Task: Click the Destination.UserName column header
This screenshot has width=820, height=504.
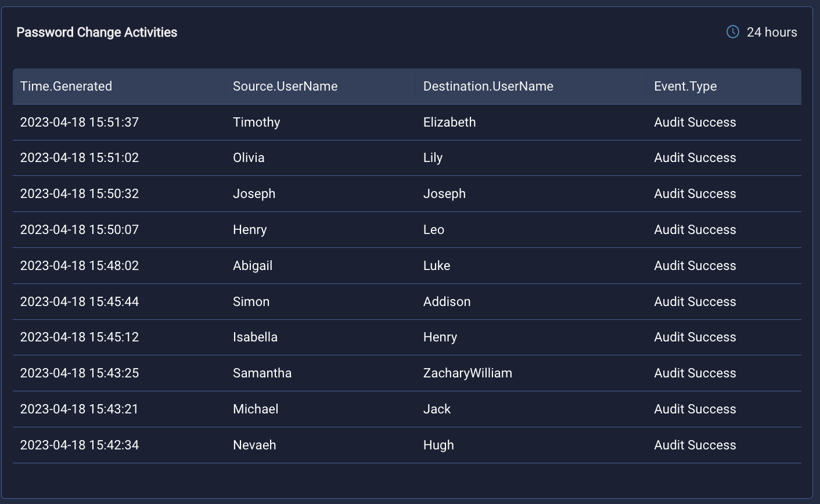Action: pyautogui.click(x=488, y=87)
